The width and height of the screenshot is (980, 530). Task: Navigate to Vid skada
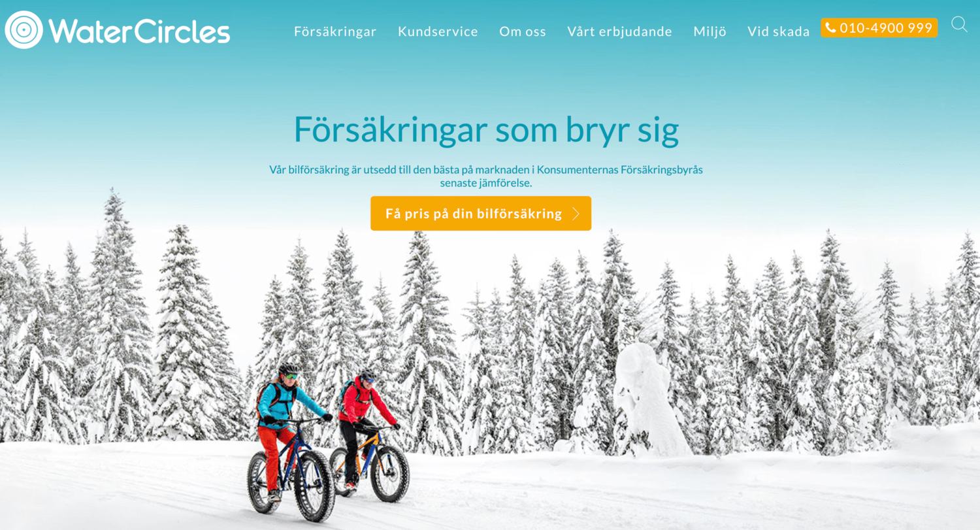[x=779, y=31]
